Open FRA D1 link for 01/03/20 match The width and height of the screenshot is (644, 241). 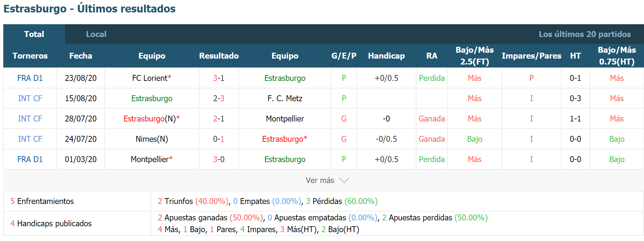click(x=30, y=159)
